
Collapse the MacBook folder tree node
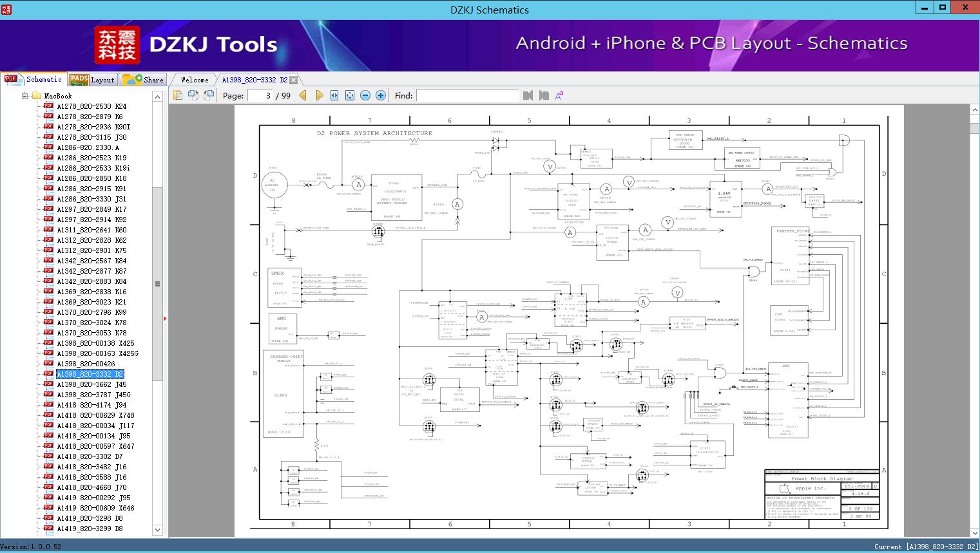(25, 96)
